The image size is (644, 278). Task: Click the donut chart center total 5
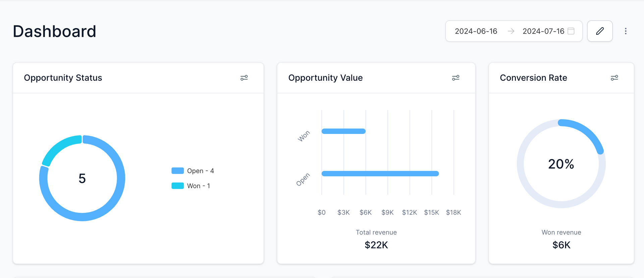82,178
